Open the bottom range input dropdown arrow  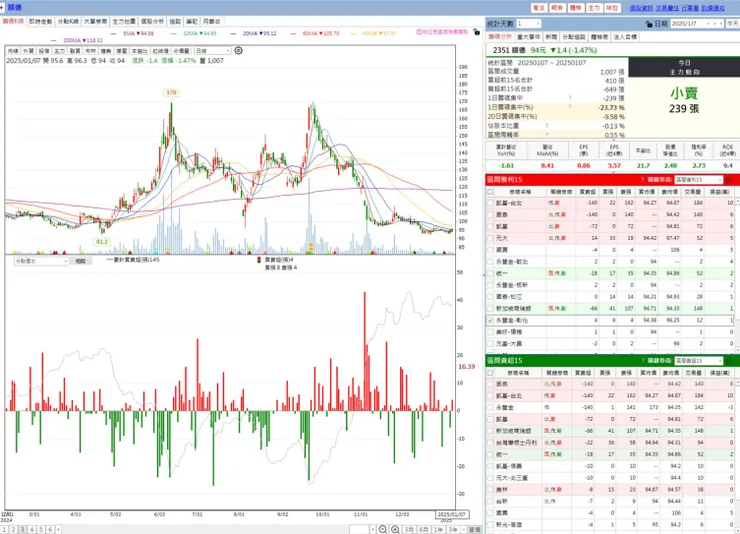[x=373, y=530]
